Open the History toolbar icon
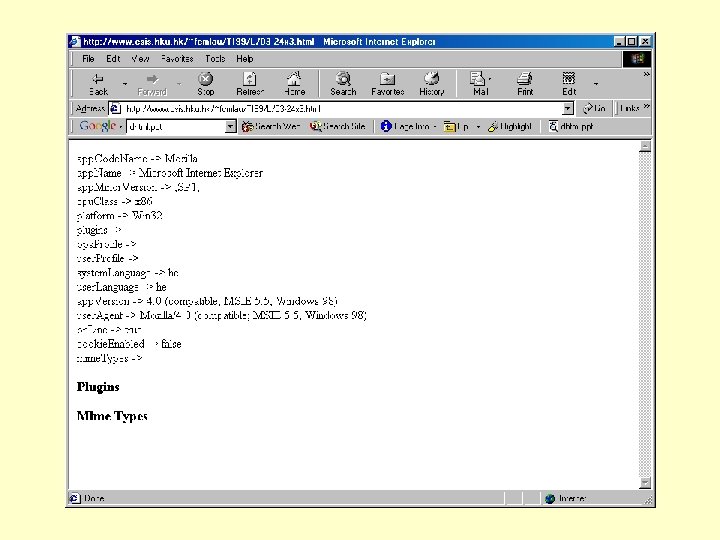 pyautogui.click(x=431, y=79)
